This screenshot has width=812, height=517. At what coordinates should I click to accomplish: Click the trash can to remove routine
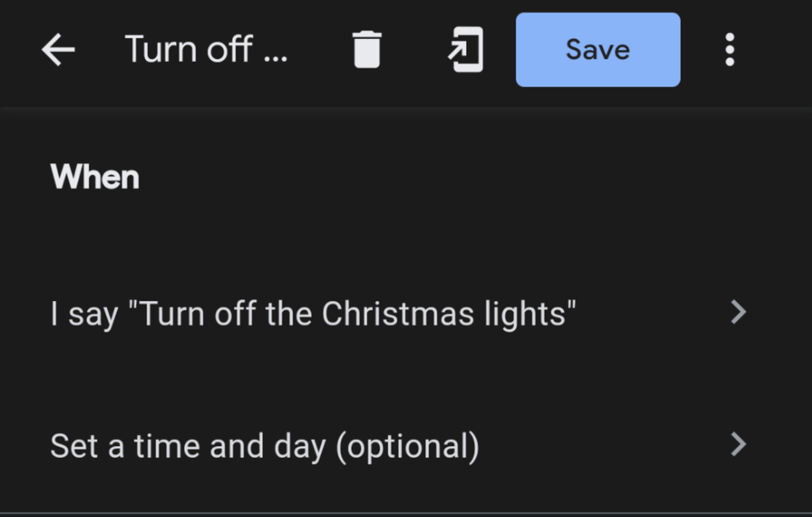pyautogui.click(x=366, y=50)
